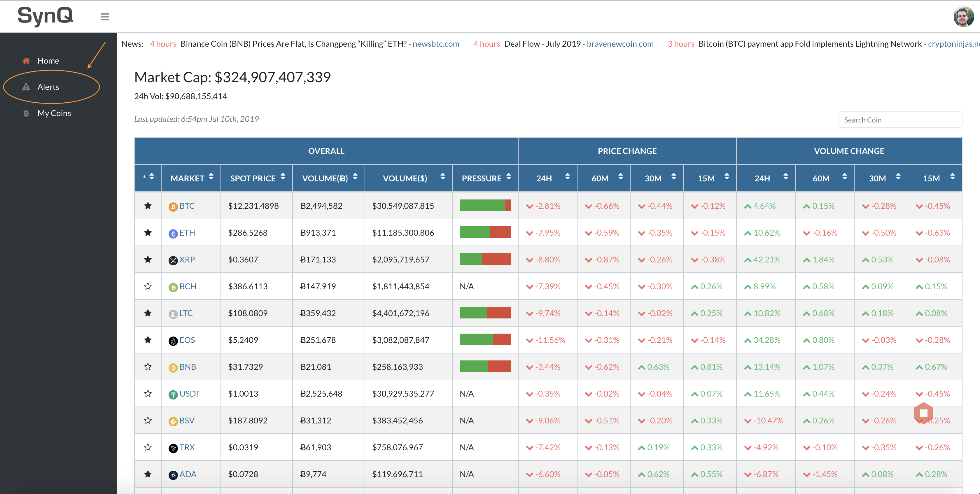Click the Home house icon
The image size is (980, 494).
pyautogui.click(x=26, y=60)
